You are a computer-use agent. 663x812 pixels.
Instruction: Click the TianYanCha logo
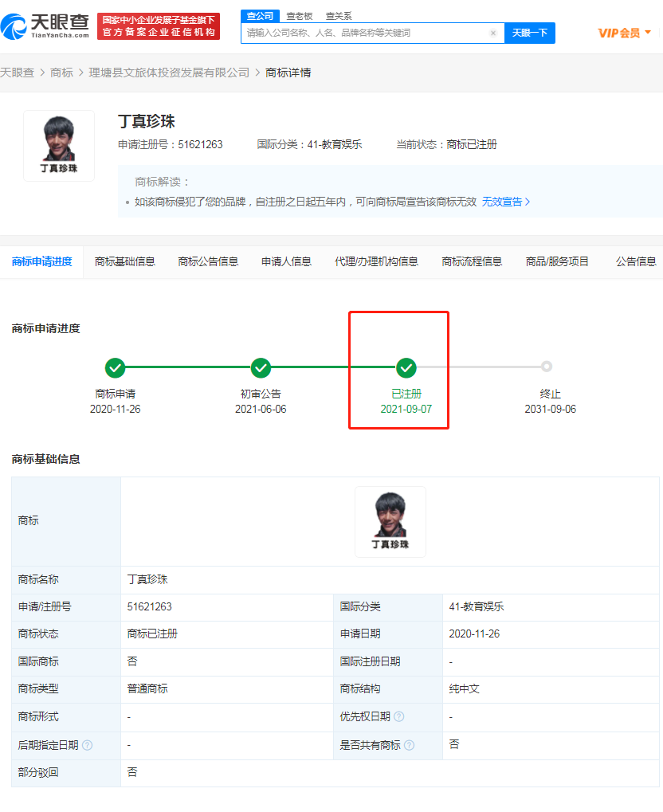click(x=45, y=25)
